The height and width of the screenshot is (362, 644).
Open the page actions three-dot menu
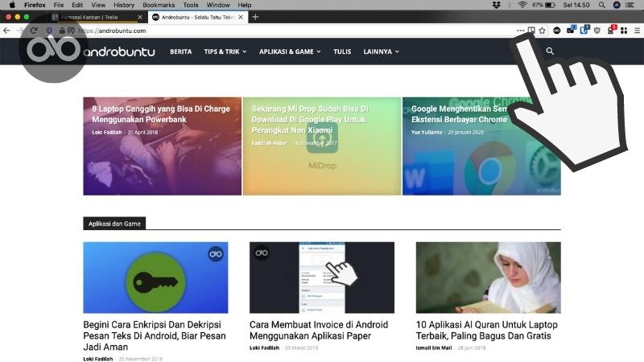520,31
